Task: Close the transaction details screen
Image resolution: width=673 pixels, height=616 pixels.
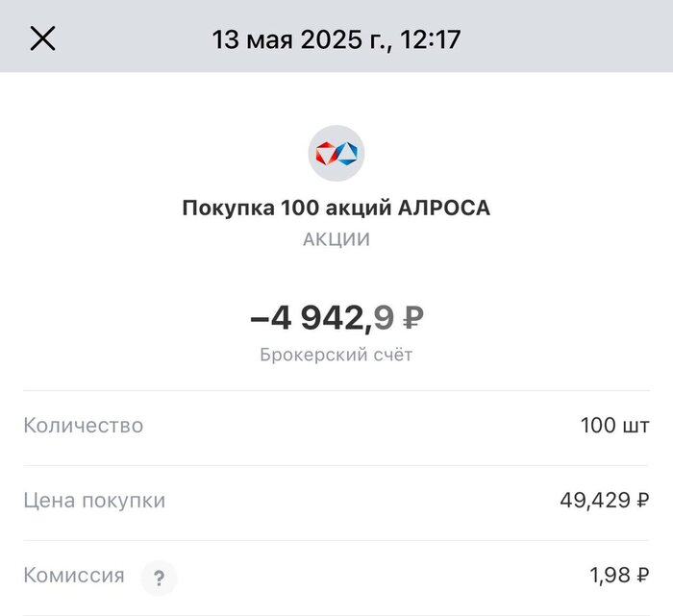Action: click(43, 38)
